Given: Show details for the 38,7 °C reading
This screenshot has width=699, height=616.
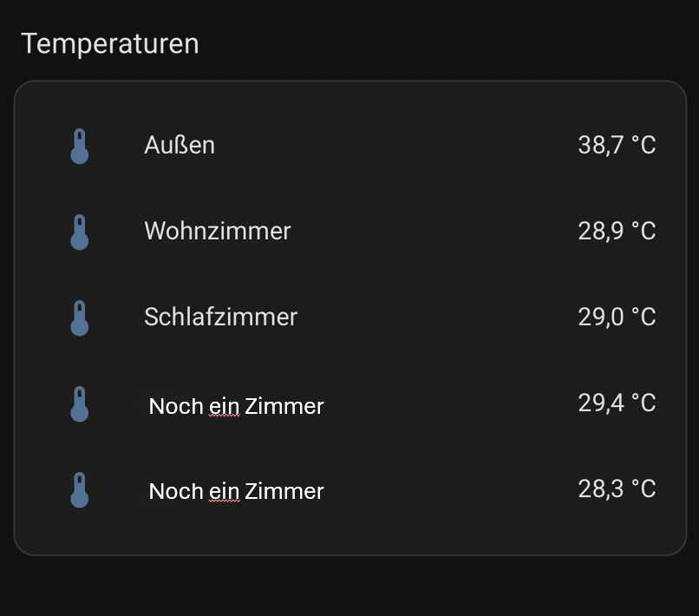Looking at the screenshot, I should point(617,145).
